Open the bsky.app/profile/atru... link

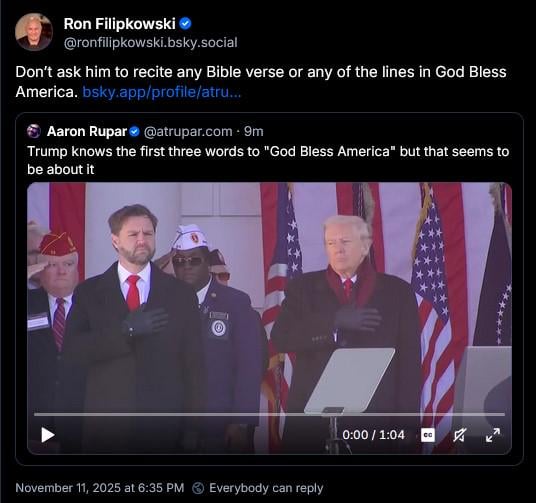click(x=162, y=92)
